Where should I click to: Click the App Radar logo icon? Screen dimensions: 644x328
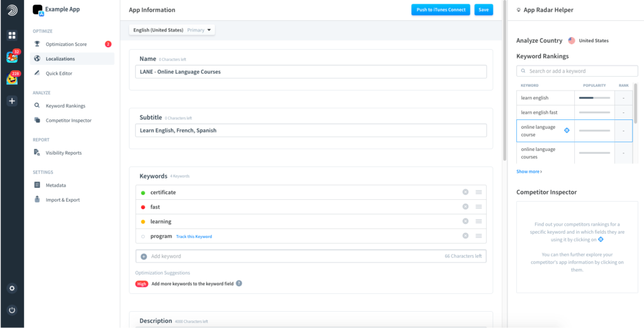12,10
